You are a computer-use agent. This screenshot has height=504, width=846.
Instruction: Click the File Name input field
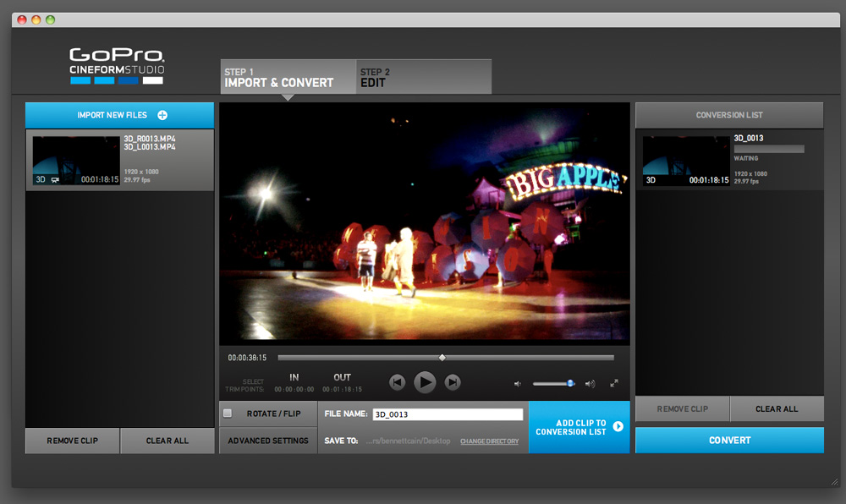[x=448, y=414]
